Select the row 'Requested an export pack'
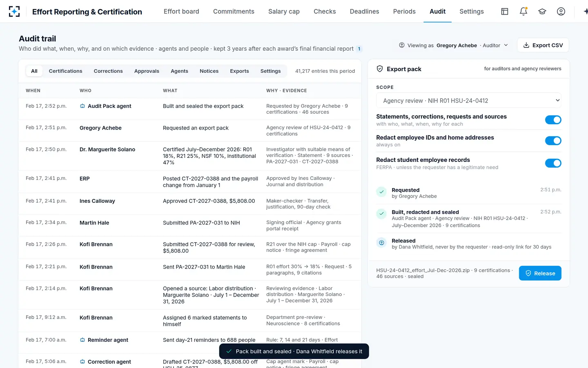 click(190, 131)
